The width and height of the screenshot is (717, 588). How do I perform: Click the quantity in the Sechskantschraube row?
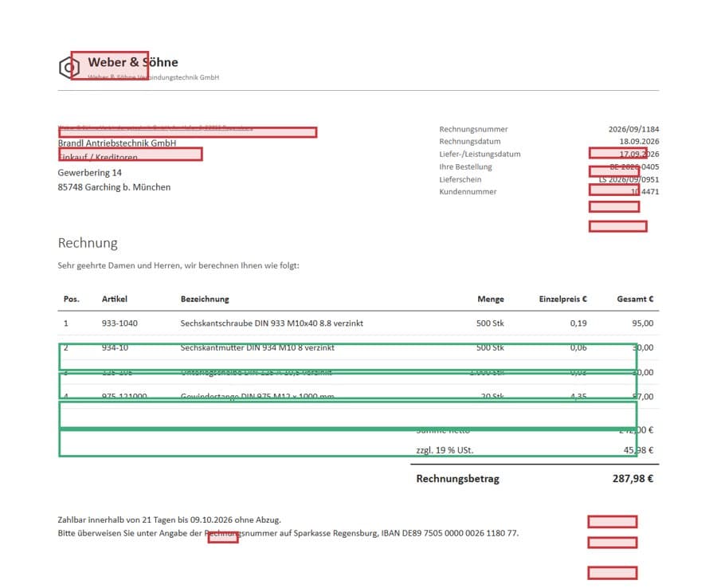point(490,323)
